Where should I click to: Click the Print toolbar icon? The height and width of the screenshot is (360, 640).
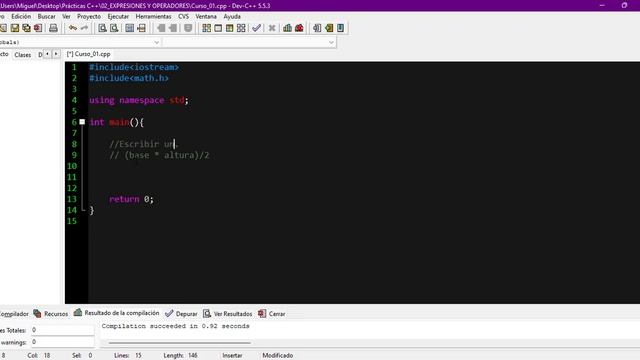click(x=53, y=28)
